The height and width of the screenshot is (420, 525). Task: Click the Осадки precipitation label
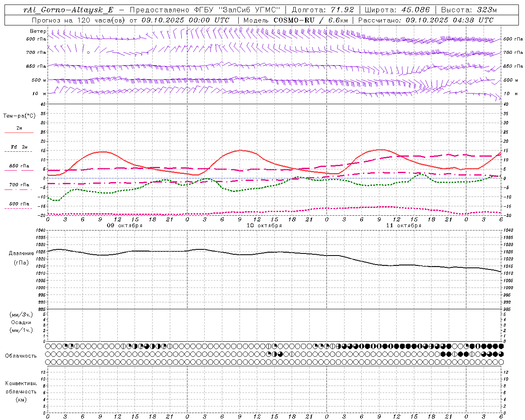[x=21, y=322]
